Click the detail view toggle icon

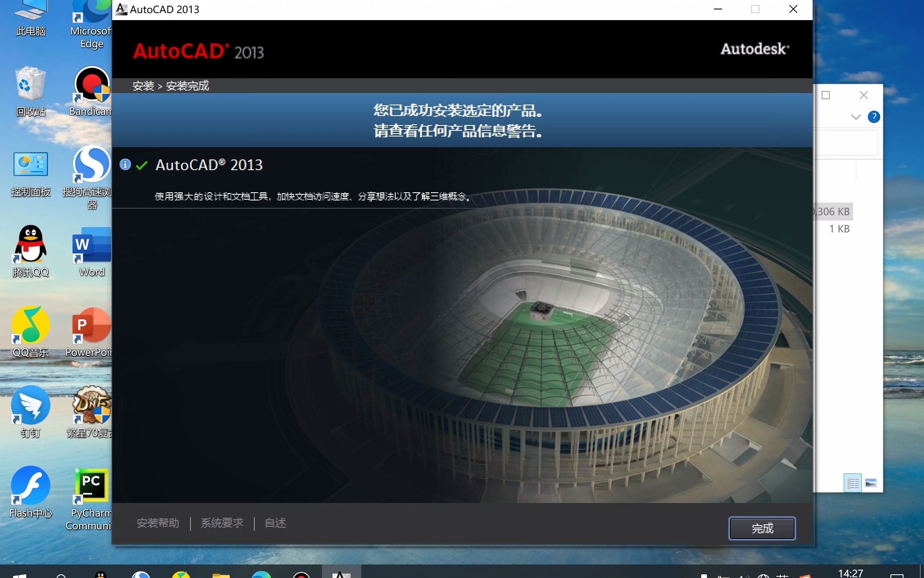click(x=852, y=483)
